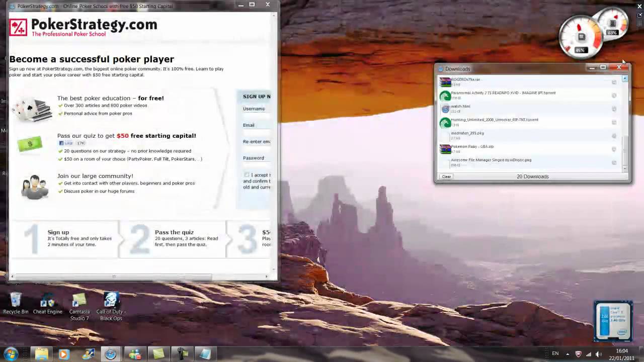
Task: Launch Windows Media Player from taskbar
Action: (63, 354)
